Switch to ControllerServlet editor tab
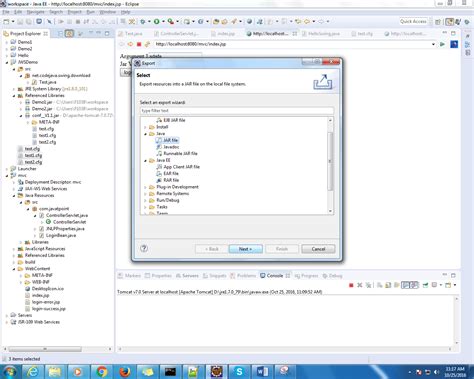This screenshot has height=379, width=474. tap(177, 34)
